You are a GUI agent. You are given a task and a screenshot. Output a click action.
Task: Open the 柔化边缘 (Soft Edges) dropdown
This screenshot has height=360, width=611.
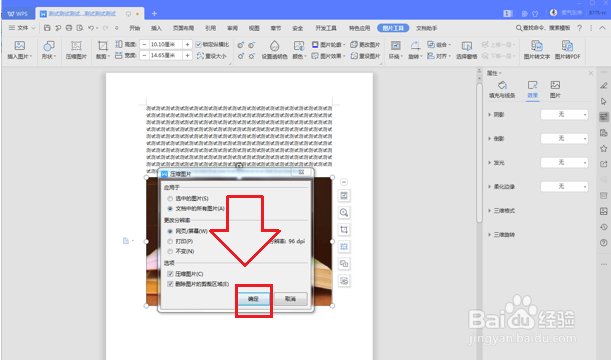(x=564, y=187)
